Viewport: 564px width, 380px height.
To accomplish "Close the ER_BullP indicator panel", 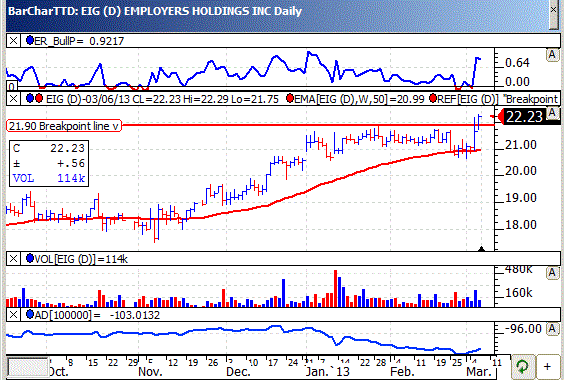I will 13,41.
